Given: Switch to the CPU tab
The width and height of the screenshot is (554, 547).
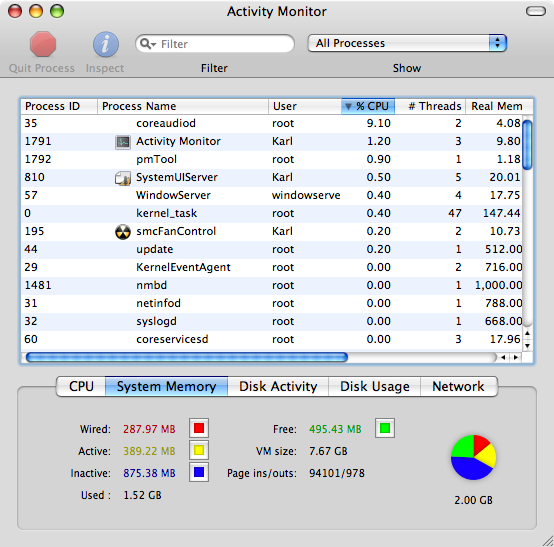Looking at the screenshot, I should pos(81,387).
